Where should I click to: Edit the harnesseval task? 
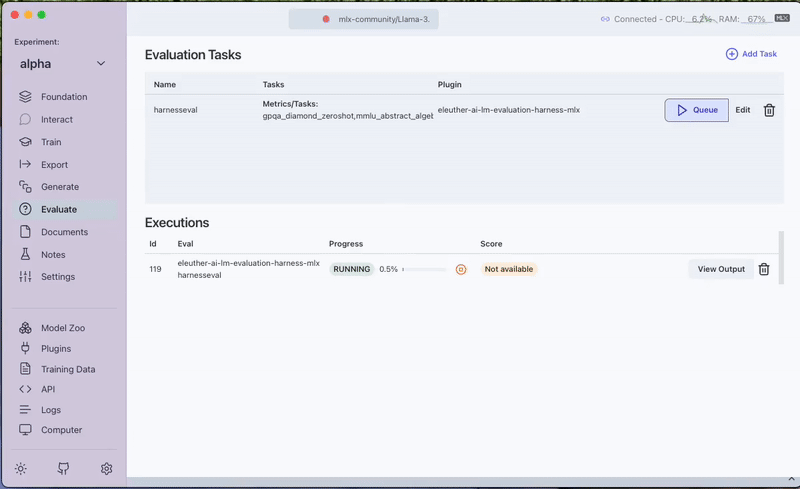point(743,110)
